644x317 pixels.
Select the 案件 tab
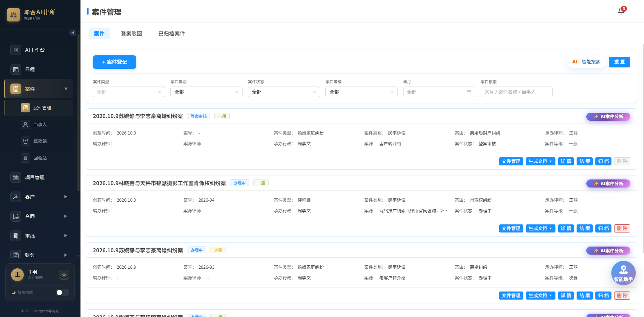pyautogui.click(x=99, y=34)
